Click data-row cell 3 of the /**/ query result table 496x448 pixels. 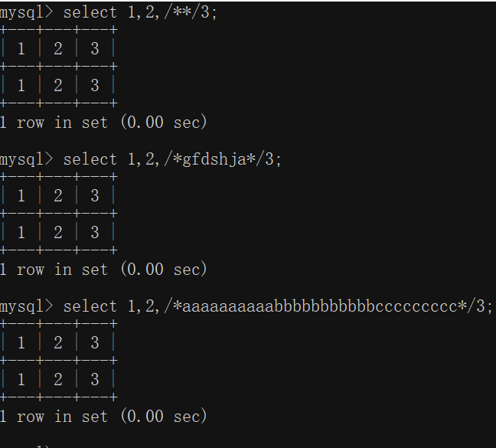[x=95, y=86]
